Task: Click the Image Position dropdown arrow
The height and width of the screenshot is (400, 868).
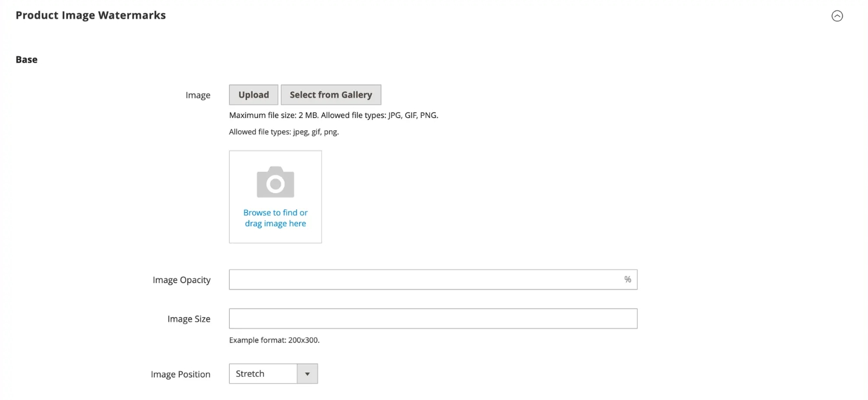Action: [x=307, y=374]
